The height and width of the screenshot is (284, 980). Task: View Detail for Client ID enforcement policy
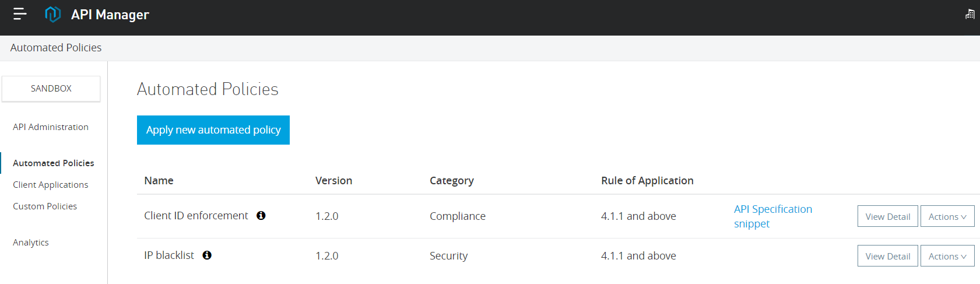tap(887, 216)
